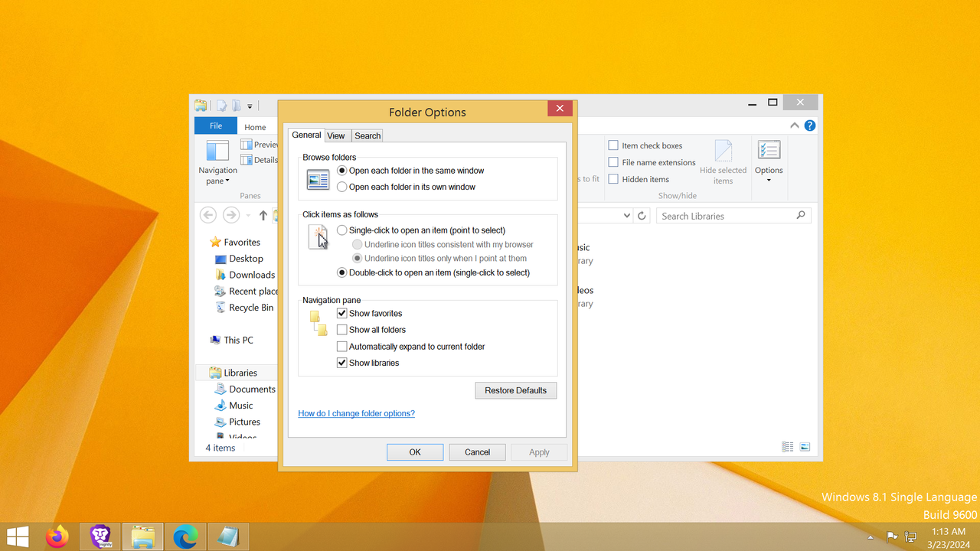980x551 pixels.
Task: Switch to the Search tab in Folder Options
Action: [x=367, y=135]
